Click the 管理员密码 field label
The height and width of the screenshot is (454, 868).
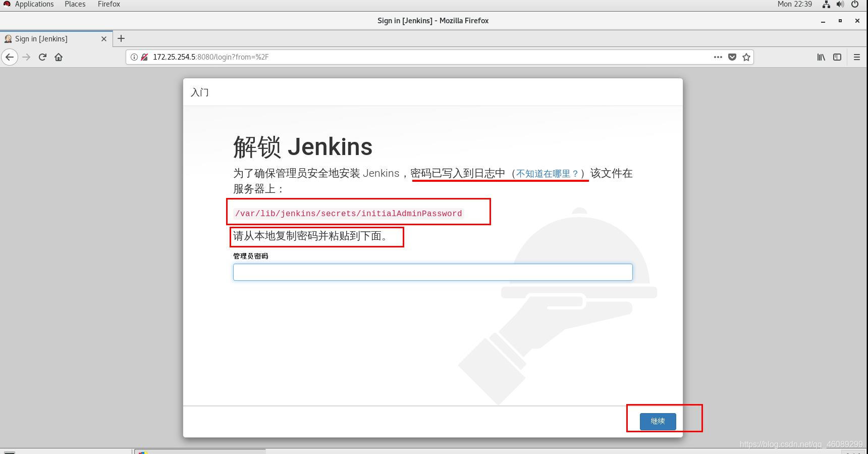251,256
